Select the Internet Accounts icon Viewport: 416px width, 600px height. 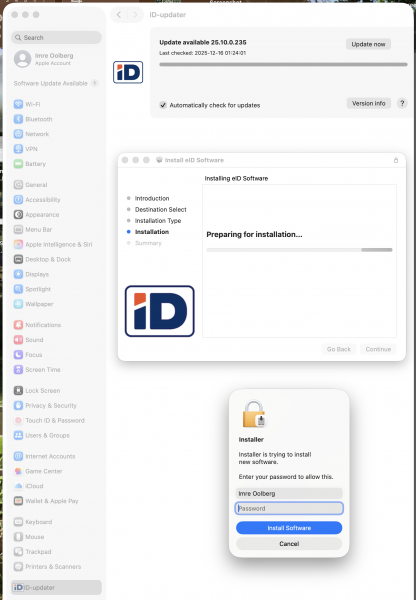pos(18,457)
